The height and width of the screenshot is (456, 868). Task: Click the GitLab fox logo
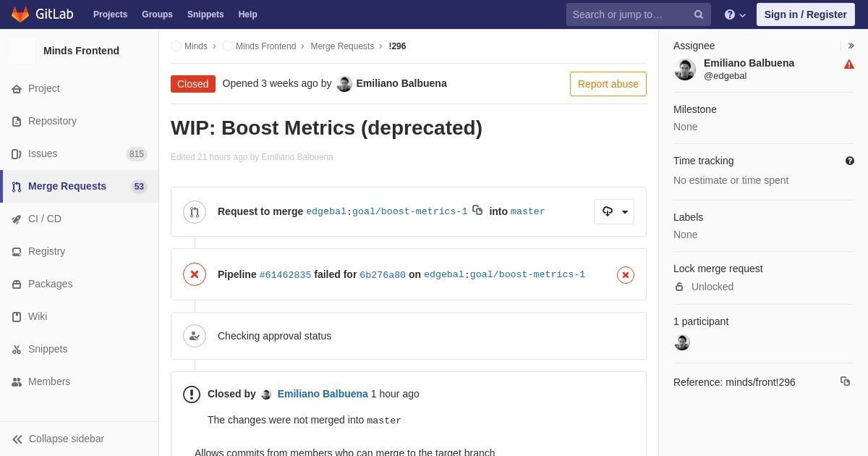click(20, 14)
